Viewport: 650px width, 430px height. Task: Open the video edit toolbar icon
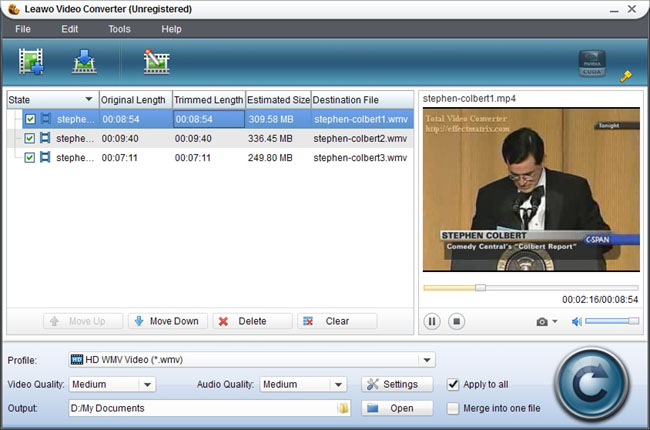coord(156,61)
